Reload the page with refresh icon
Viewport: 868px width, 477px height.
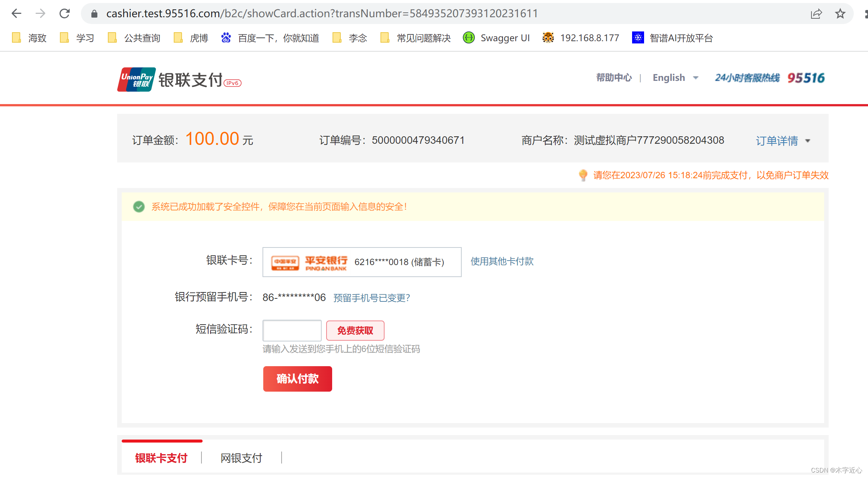pyautogui.click(x=64, y=13)
